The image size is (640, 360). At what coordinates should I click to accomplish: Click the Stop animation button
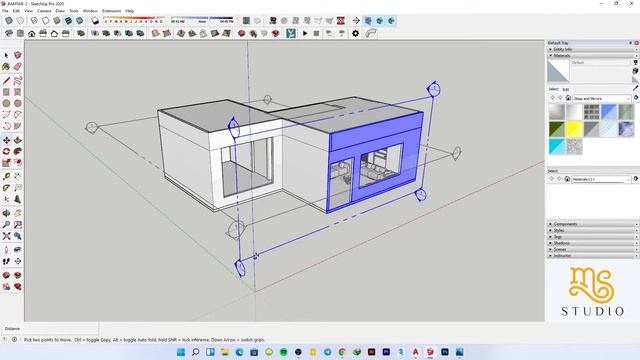(316, 33)
